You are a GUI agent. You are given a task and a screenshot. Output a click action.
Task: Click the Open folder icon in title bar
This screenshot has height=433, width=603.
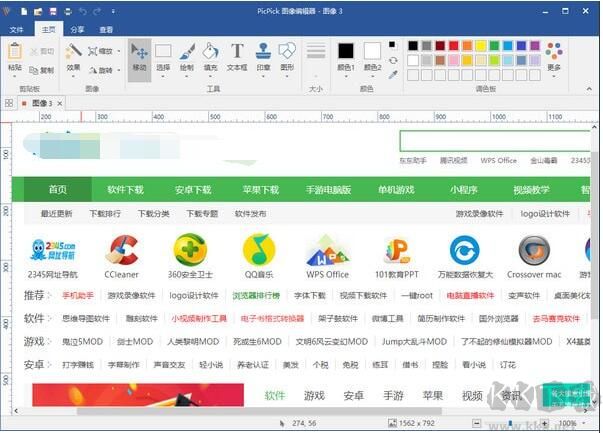38,12
